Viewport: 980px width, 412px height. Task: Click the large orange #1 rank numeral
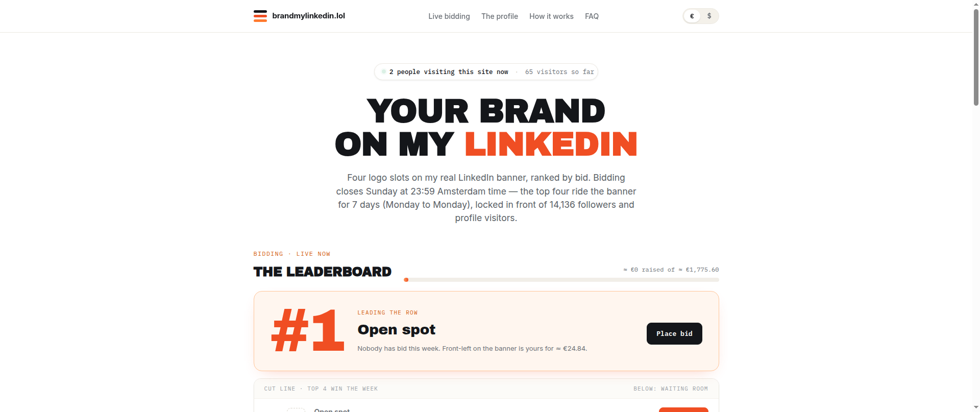(x=308, y=330)
